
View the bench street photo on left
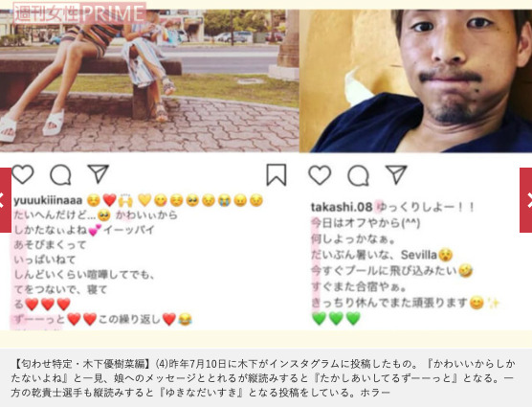(x=149, y=80)
